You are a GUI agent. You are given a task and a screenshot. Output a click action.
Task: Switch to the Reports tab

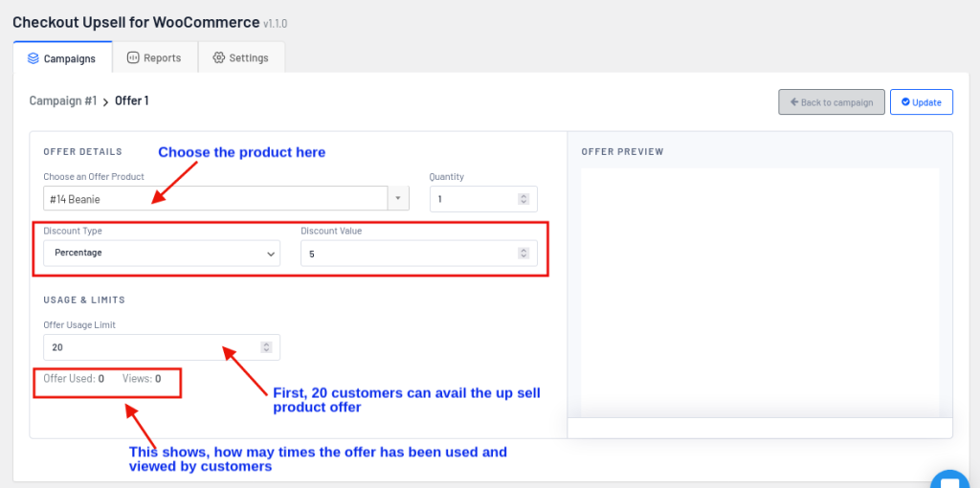[x=154, y=57]
